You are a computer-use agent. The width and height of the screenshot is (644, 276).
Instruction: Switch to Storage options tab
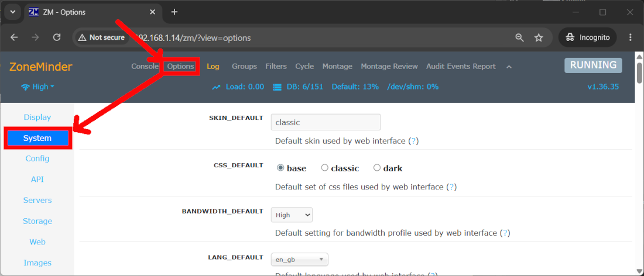pos(37,222)
